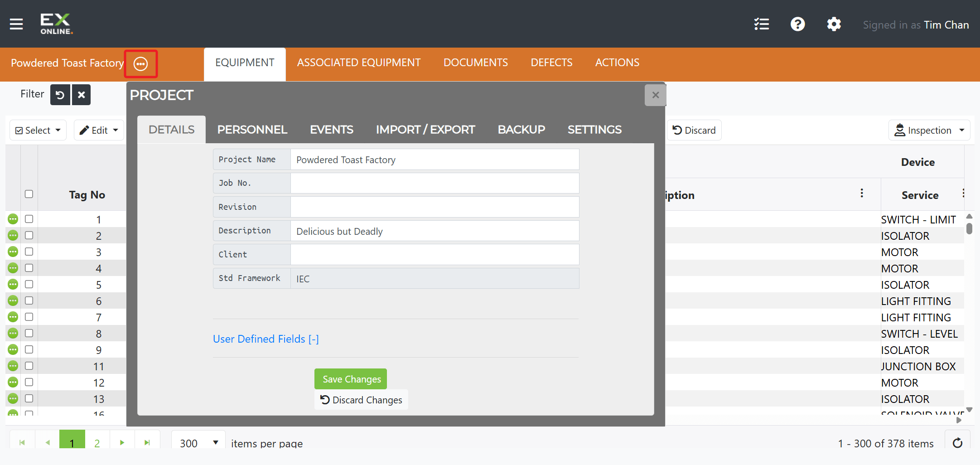Viewport: 980px width, 465px height.
Task: Open project options ellipsis next to Powdered Toast Factory
Action: point(141,64)
